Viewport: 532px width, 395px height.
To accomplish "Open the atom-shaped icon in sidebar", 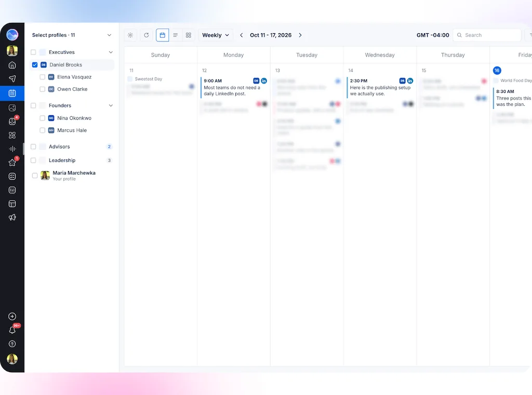I will click(12, 135).
